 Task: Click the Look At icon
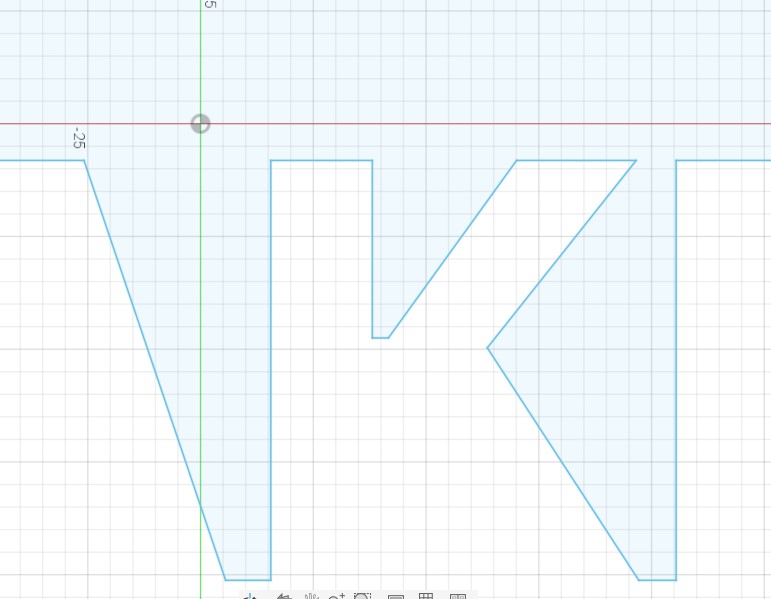[x=283, y=596]
